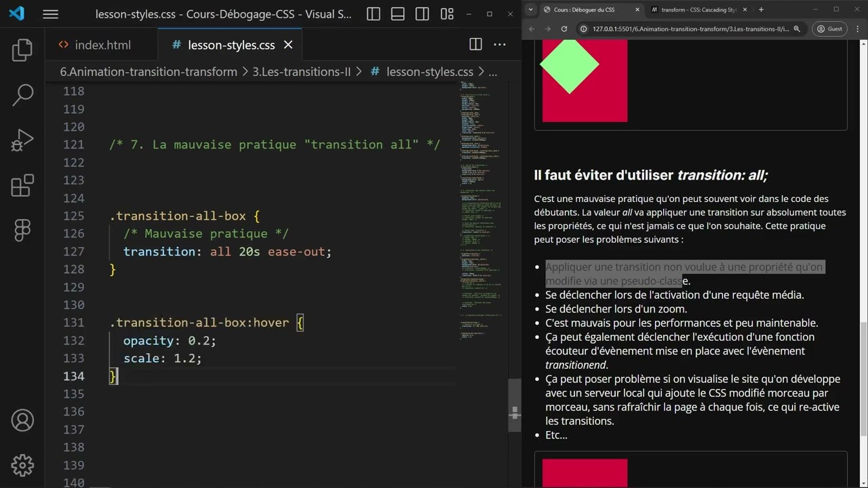The image size is (868, 488).
Task: Click the red box at page bottom
Action: point(585,473)
